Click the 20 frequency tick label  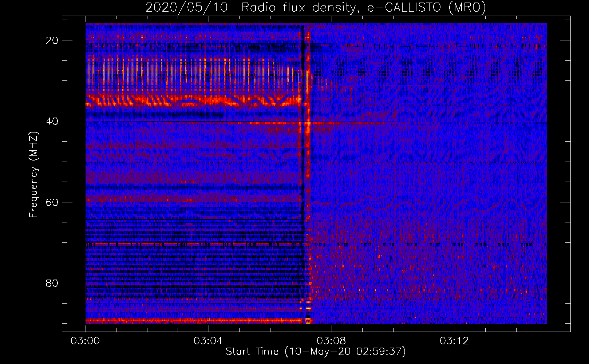tap(52, 40)
